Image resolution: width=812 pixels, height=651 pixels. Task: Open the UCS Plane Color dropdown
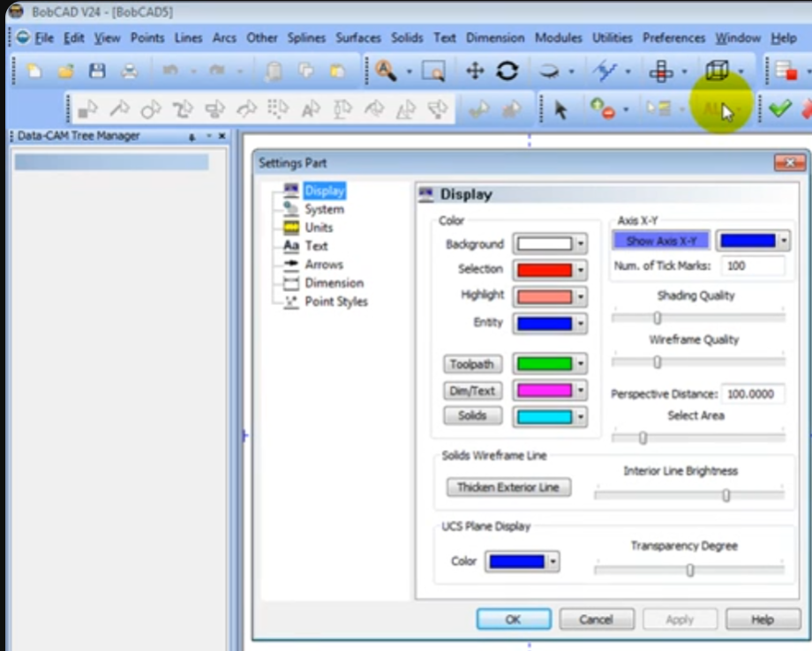[553, 562]
